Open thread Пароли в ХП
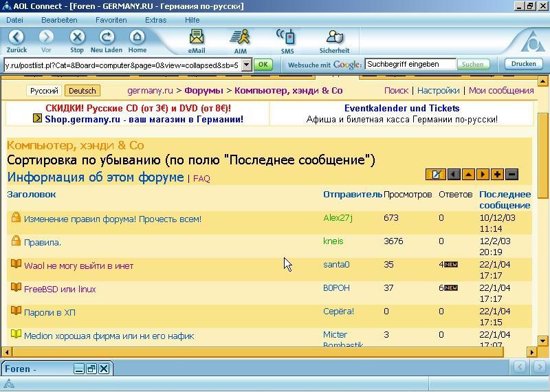 pos(49,313)
